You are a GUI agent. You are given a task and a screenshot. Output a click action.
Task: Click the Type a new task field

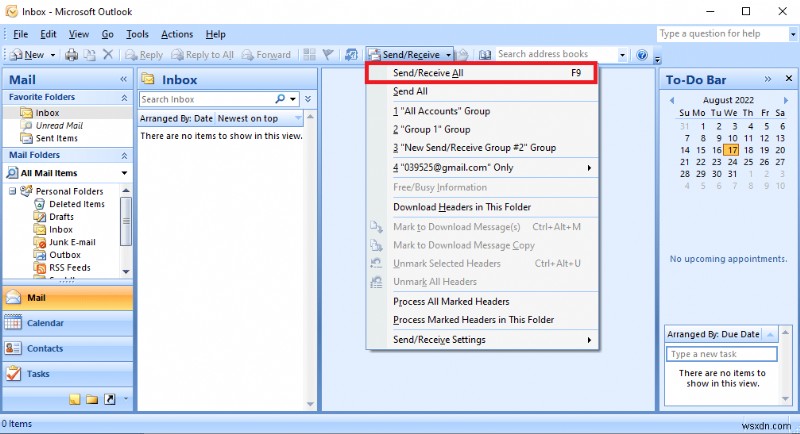tap(721, 354)
